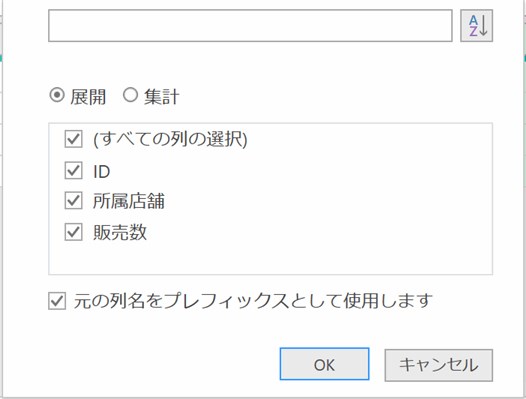Click the キャンセル button

(x=439, y=365)
